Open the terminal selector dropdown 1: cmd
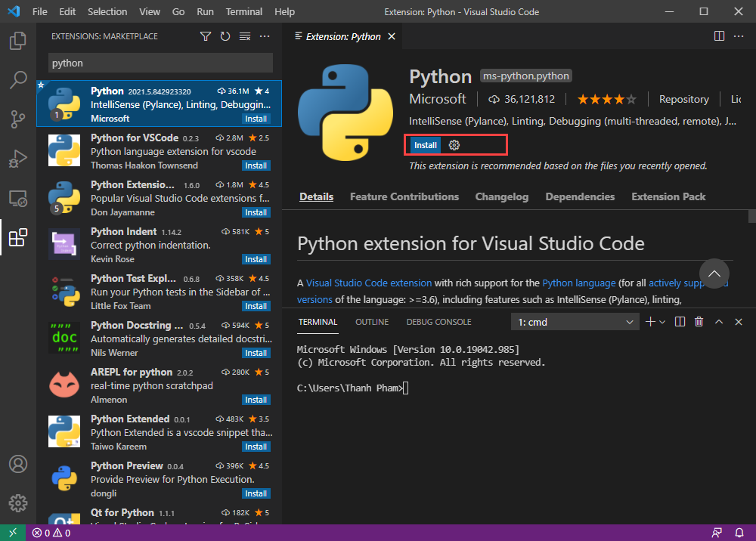This screenshot has width=756, height=541. pos(575,322)
